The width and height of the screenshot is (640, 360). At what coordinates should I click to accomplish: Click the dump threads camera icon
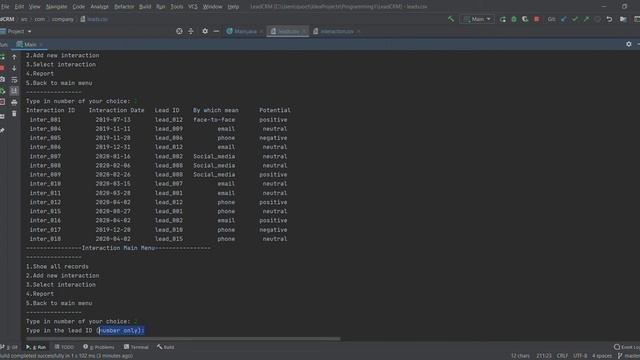(x=2, y=79)
